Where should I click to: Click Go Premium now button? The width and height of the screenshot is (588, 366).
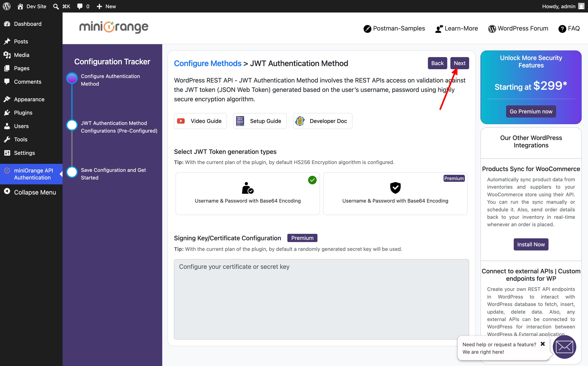click(x=531, y=111)
